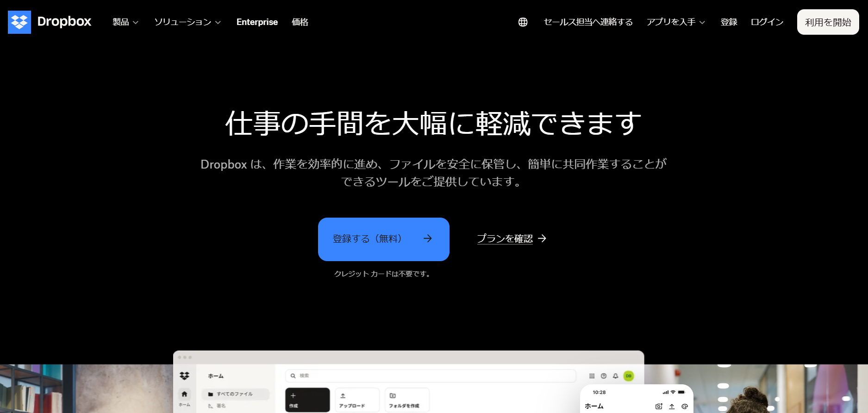The width and height of the screenshot is (868, 413).
Task: Click the 登録する（無料） button
Action: pos(384,239)
